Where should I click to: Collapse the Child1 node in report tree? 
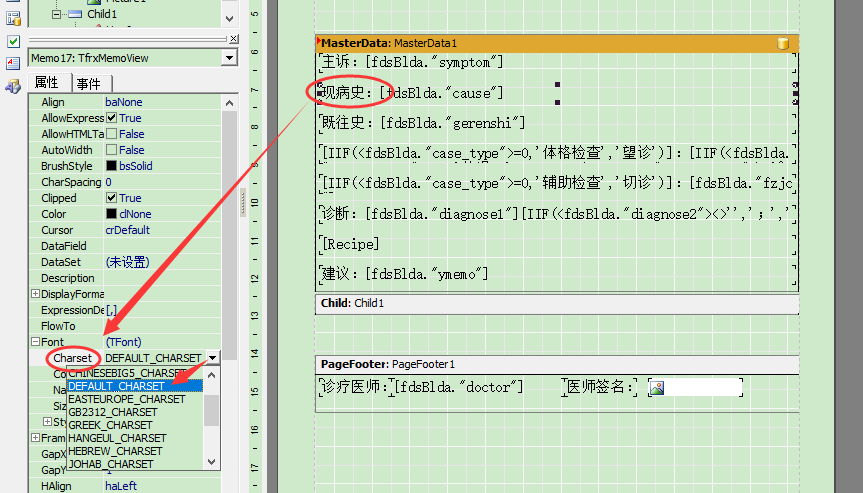56,14
